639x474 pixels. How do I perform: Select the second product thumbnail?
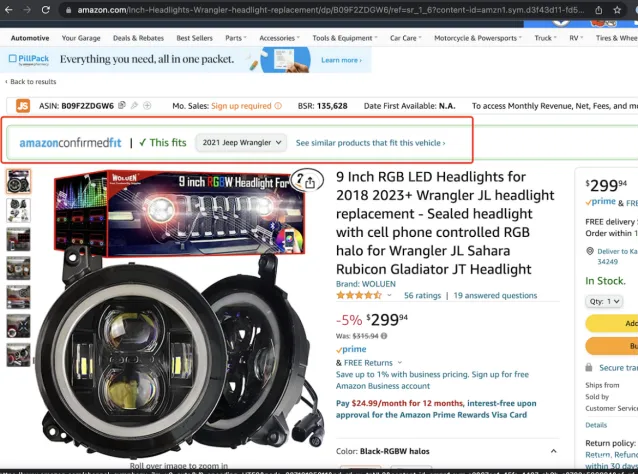point(18,210)
